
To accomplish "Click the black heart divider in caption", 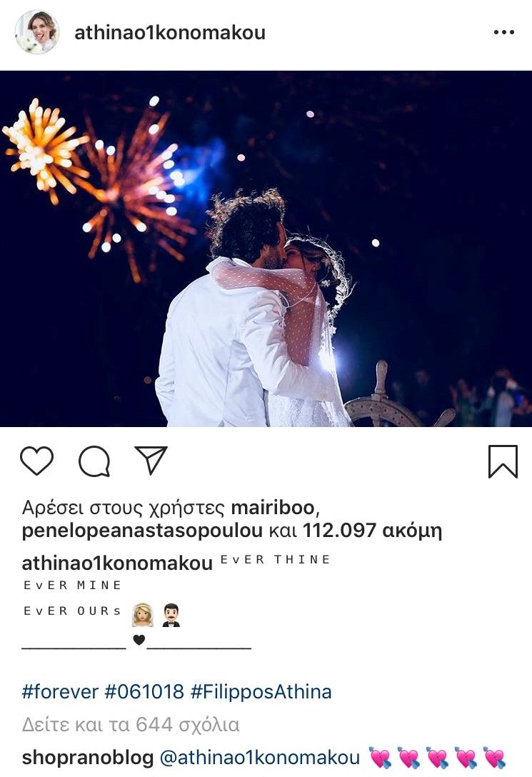I will [x=139, y=640].
